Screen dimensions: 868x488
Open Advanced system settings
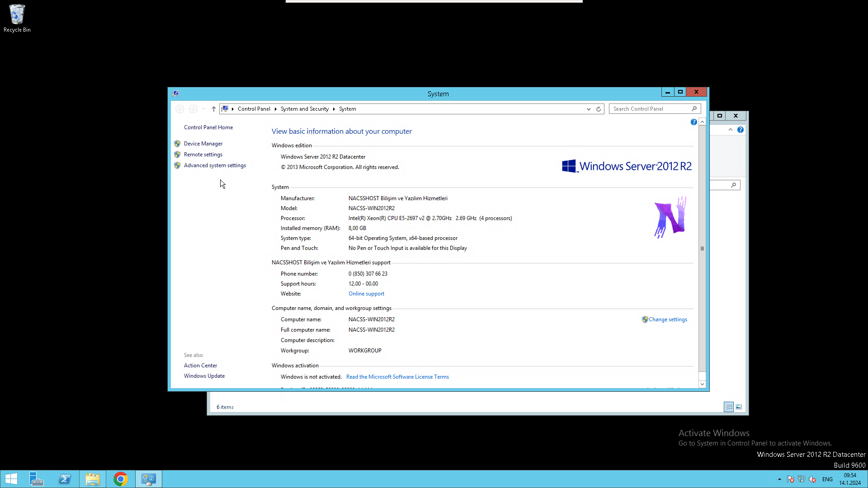(215, 165)
